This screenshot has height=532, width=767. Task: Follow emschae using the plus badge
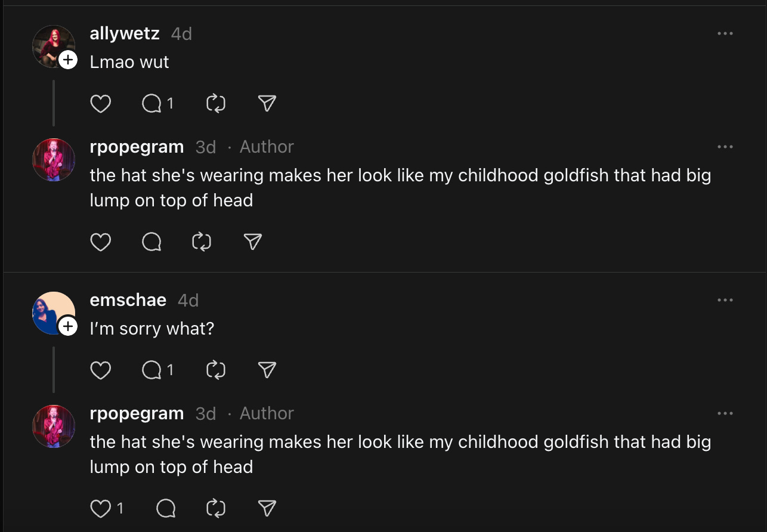(68, 326)
